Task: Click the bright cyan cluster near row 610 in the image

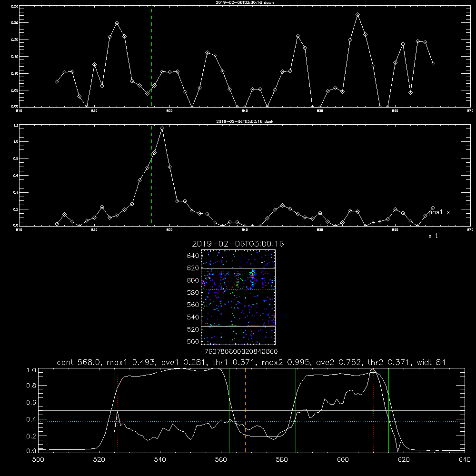Action: pos(252,275)
